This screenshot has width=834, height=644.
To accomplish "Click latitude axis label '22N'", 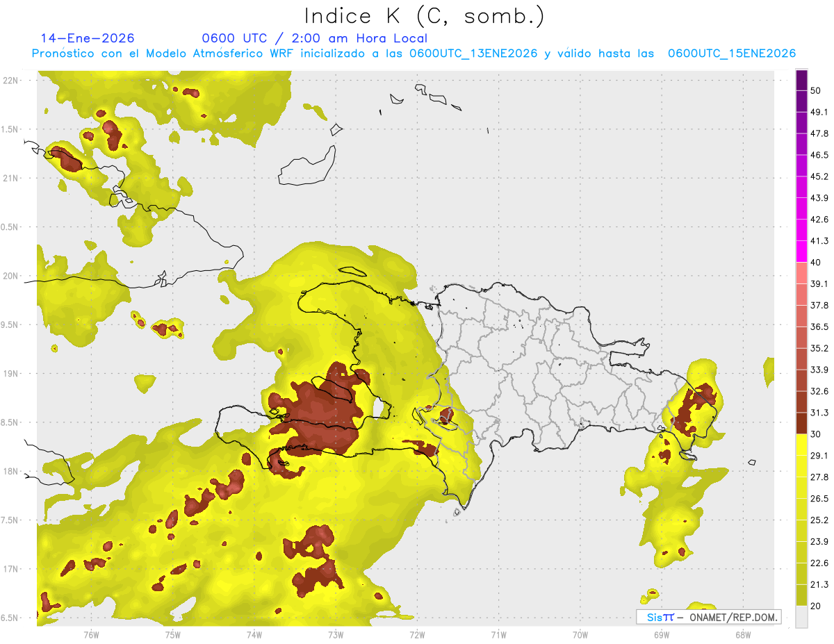I will 10,80.
